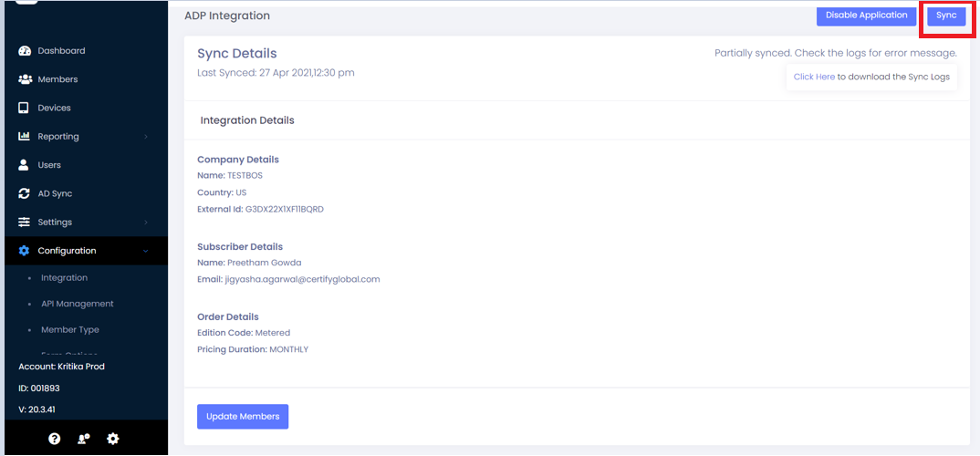Click the Subscriber Details heading
Screen dimensions: 980x456
pos(240,247)
